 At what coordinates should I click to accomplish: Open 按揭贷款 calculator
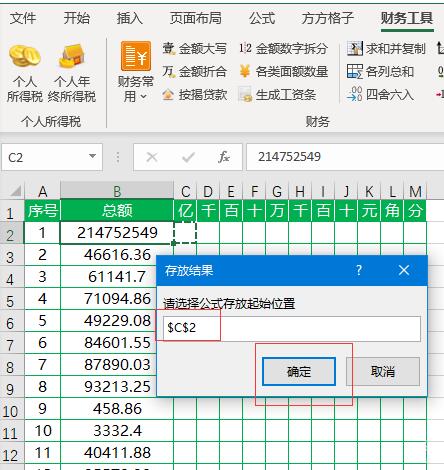click(x=194, y=95)
